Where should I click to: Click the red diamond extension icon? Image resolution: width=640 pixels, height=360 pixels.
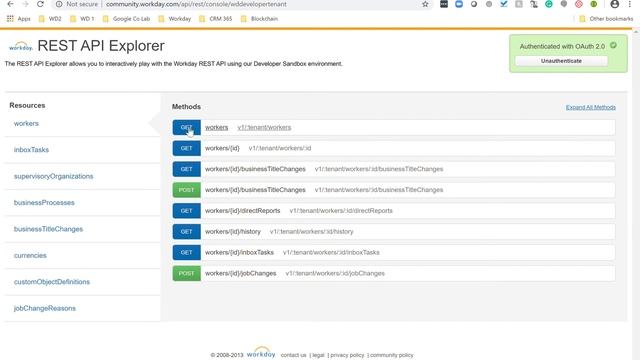pos(579,4)
